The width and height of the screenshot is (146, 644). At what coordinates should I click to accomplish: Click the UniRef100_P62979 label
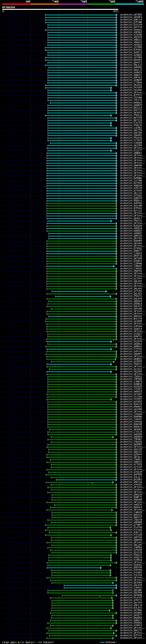(x=131, y=341)
